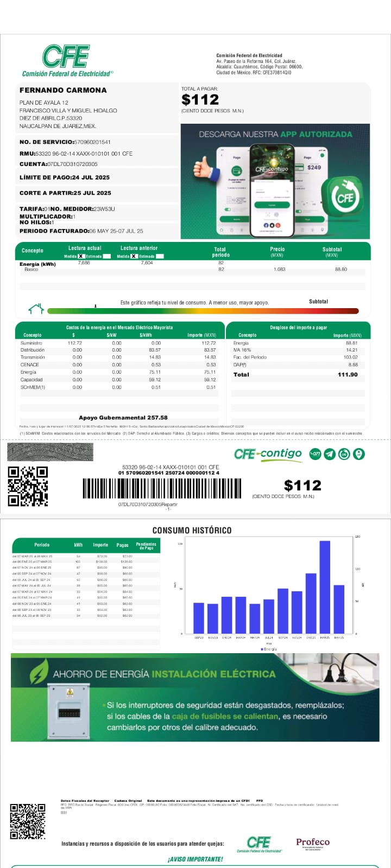The image size is (391, 868).
Task: Click the green CFE plug app icon
Action: (344, 197)
